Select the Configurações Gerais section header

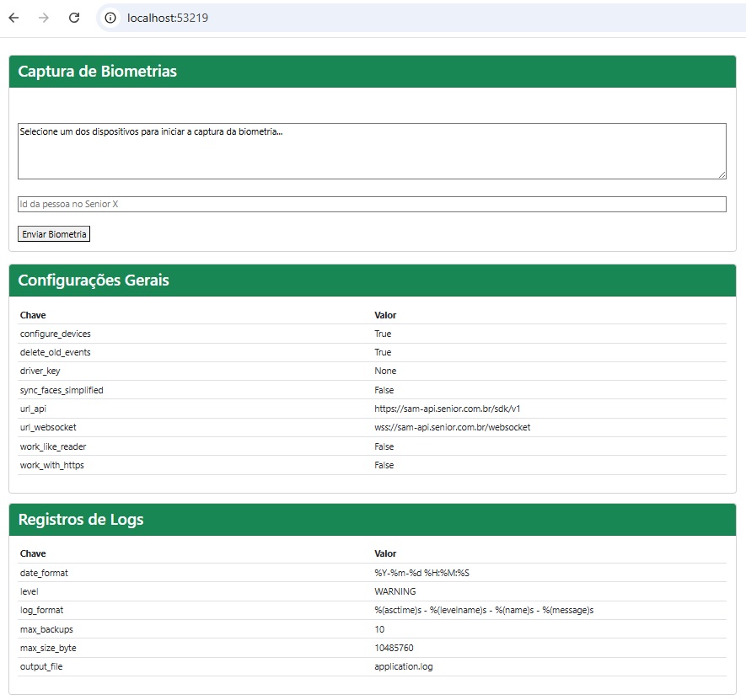coord(94,281)
